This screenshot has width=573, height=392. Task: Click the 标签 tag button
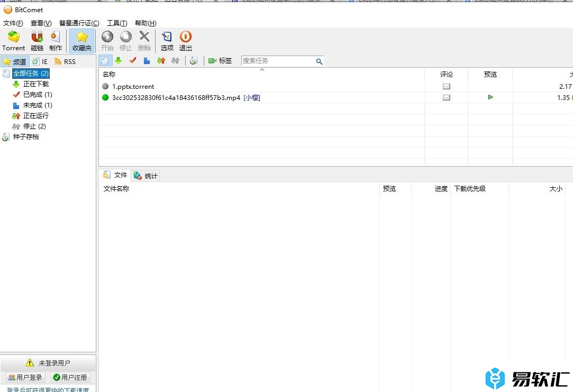tap(220, 61)
